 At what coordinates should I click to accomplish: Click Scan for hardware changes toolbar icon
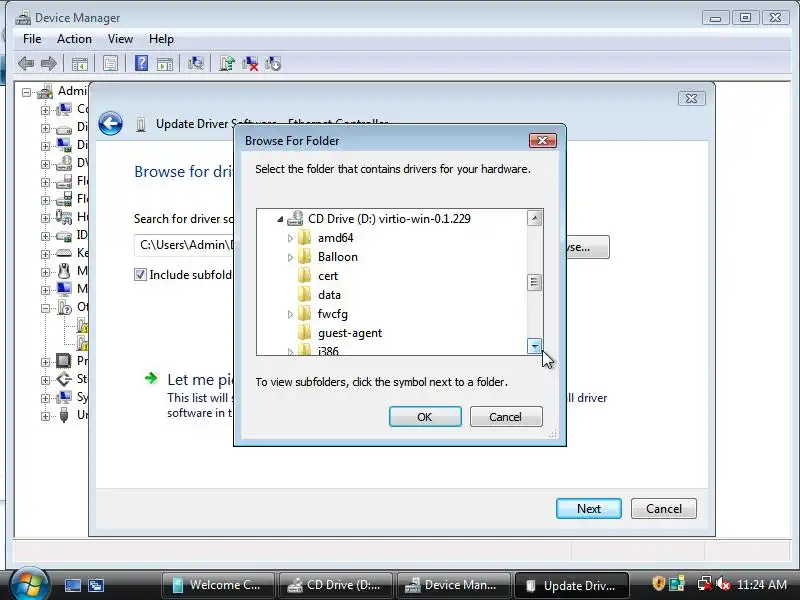tap(195, 63)
